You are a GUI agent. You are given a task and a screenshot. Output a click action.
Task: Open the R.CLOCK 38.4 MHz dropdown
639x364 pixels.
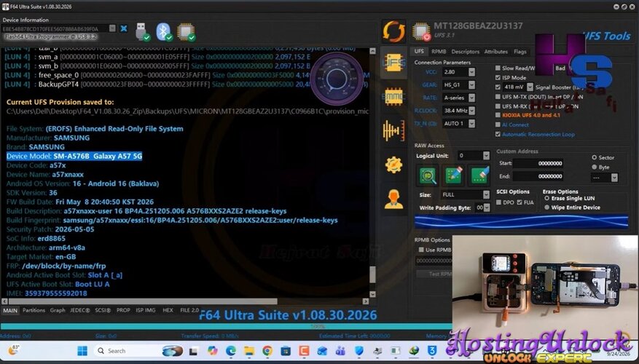(x=471, y=111)
